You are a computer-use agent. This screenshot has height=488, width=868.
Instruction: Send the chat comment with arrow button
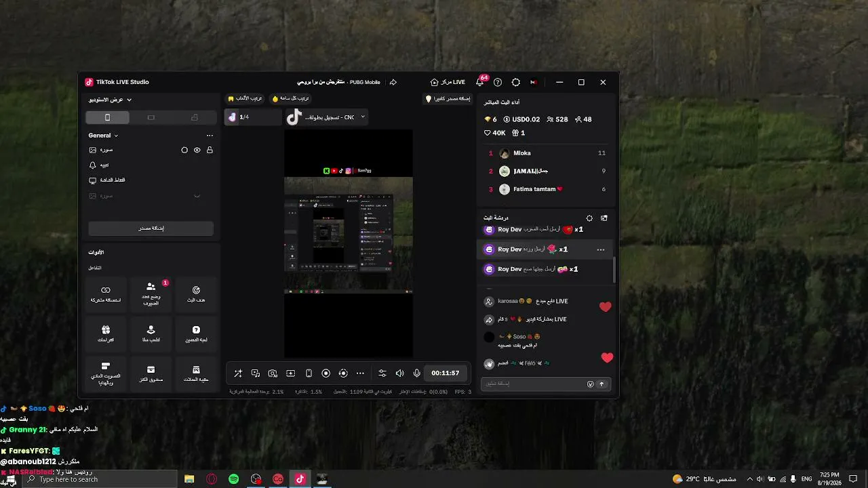(601, 384)
